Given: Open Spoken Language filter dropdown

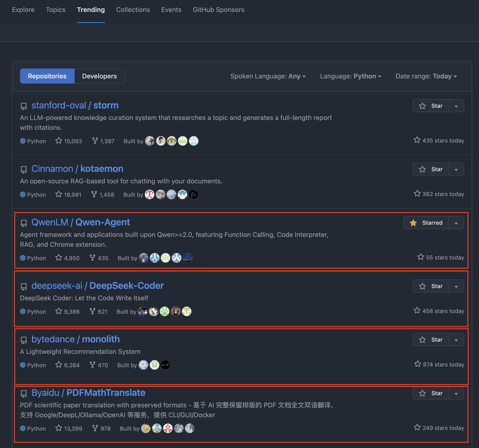Looking at the screenshot, I should pyautogui.click(x=268, y=76).
